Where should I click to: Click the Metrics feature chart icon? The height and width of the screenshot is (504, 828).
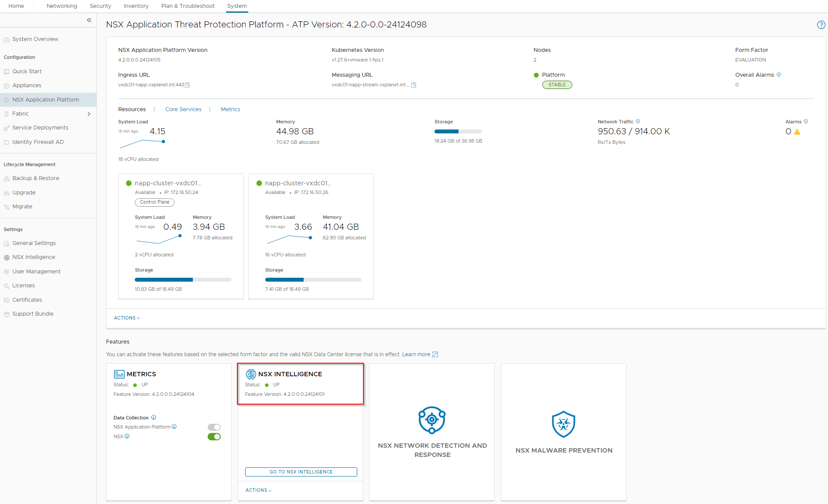coord(119,374)
